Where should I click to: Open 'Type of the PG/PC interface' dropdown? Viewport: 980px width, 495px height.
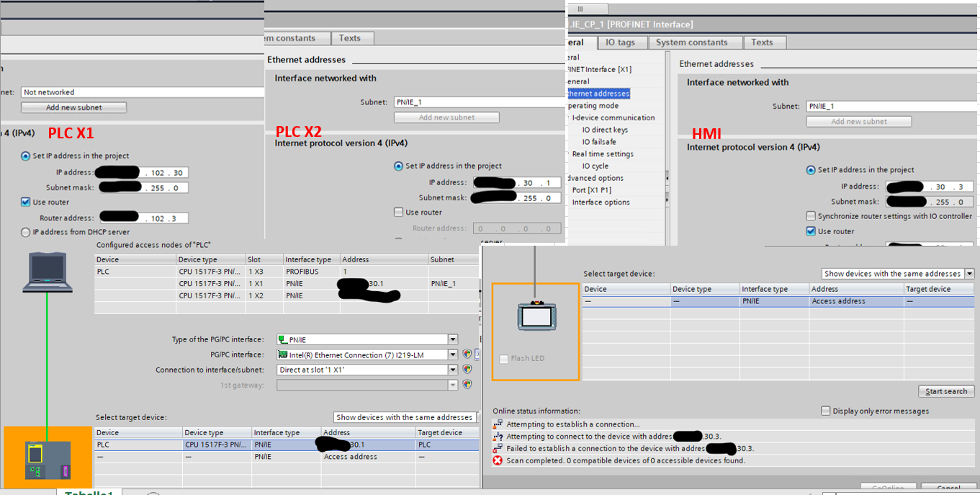point(453,339)
